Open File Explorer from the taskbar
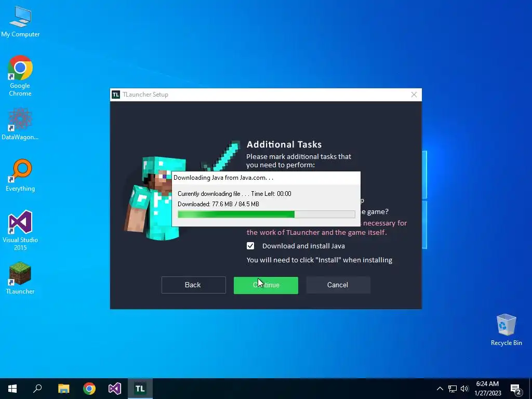The width and height of the screenshot is (532, 399). 63,389
